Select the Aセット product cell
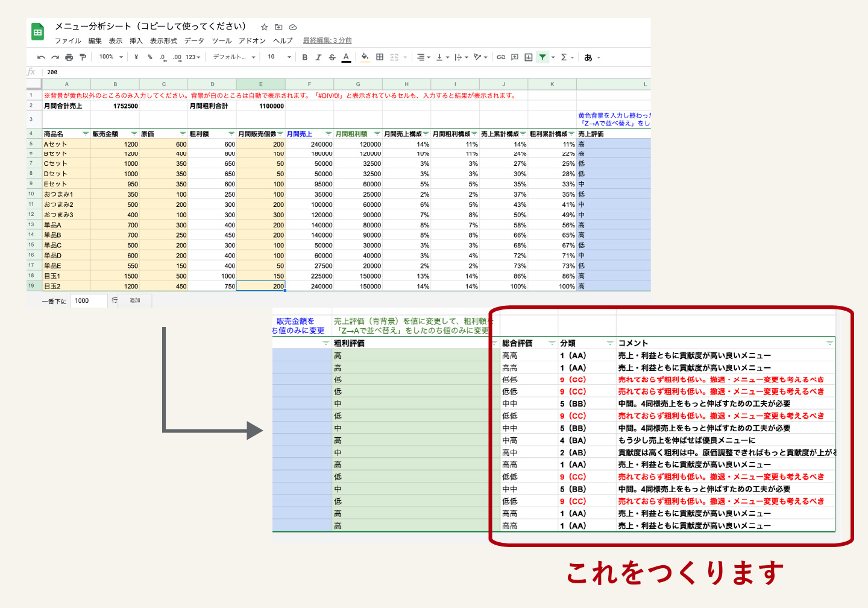Viewport: 868px width, 608px height. pos(66,144)
